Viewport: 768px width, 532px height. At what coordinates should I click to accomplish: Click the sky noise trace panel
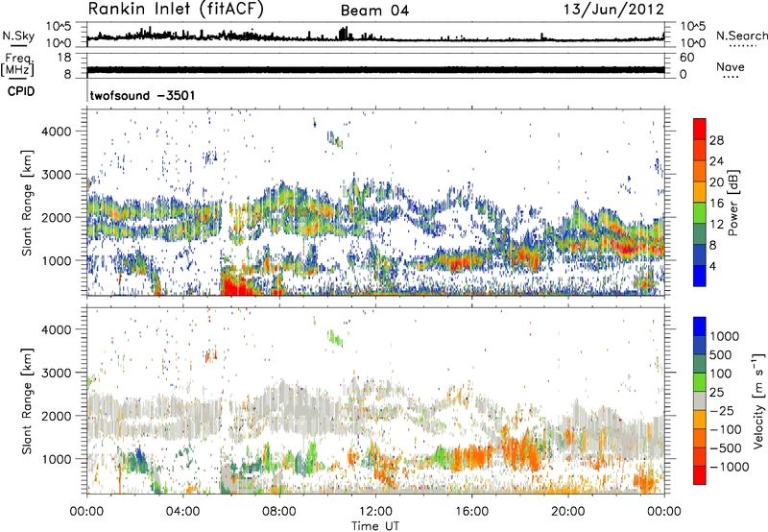click(x=375, y=35)
